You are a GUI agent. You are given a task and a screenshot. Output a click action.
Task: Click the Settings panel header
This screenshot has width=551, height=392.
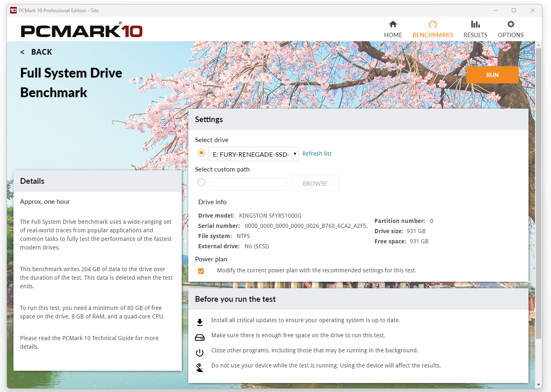pos(358,119)
